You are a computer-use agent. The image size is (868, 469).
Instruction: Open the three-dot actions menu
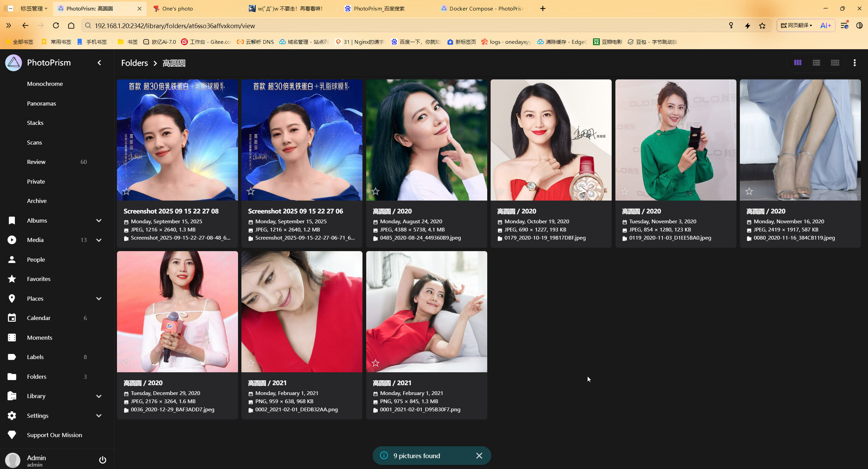click(854, 63)
